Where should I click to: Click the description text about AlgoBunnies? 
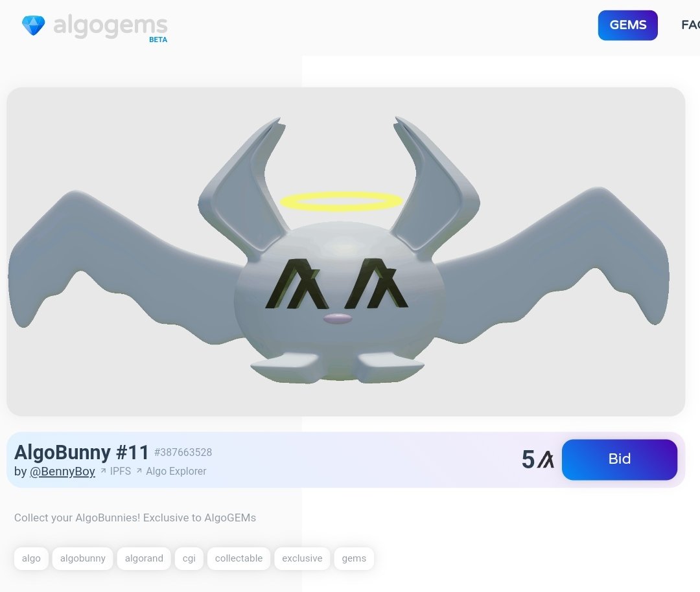click(135, 518)
